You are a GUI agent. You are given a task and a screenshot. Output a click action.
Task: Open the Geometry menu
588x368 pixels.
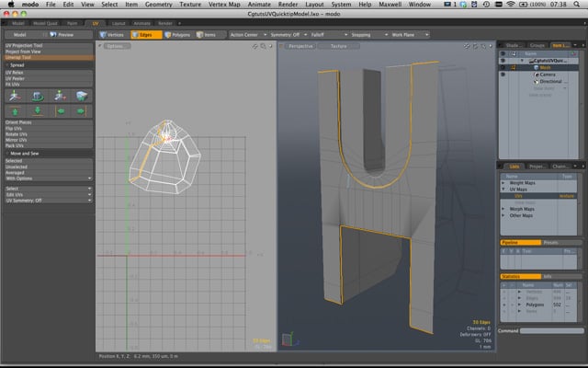(158, 5)
